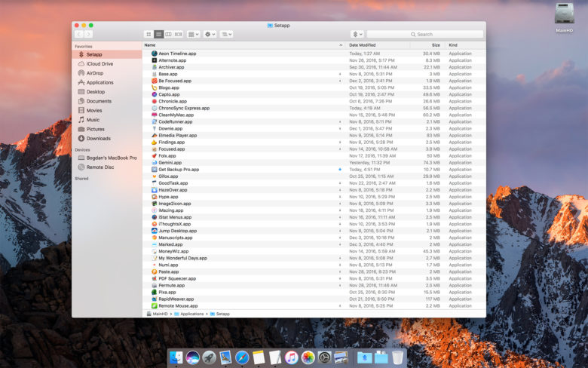Open the Action gear dropdown menu
The height and width of the screenshot is (368, 588).
click(210, 34)
